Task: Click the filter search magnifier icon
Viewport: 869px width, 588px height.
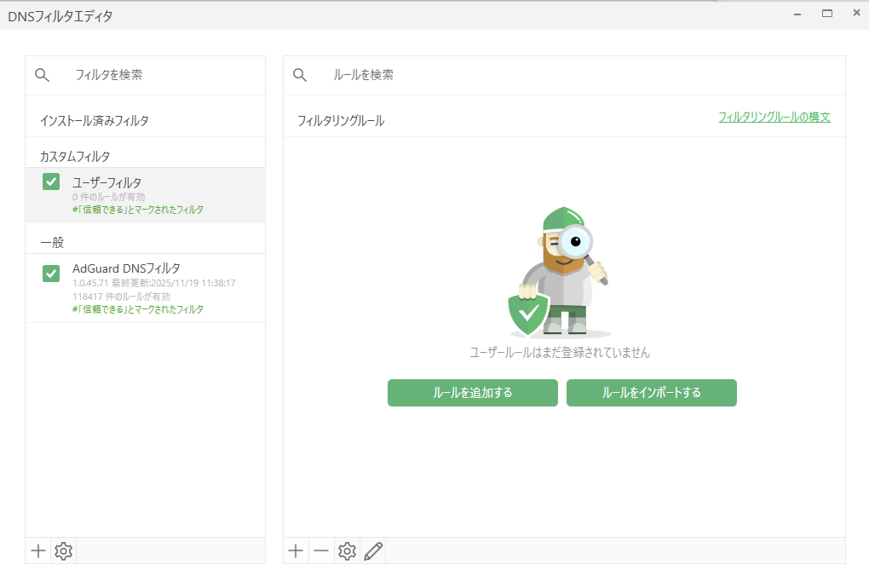Action: (43, 75)
